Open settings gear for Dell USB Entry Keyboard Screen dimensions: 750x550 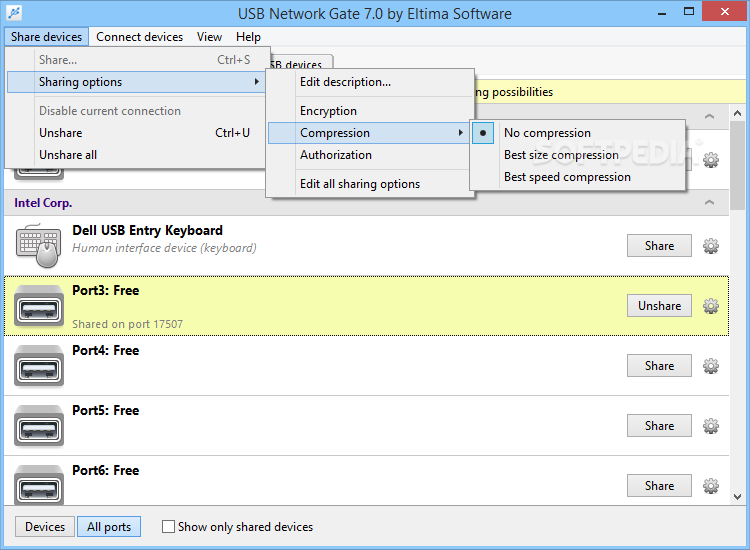pos(710,246)
